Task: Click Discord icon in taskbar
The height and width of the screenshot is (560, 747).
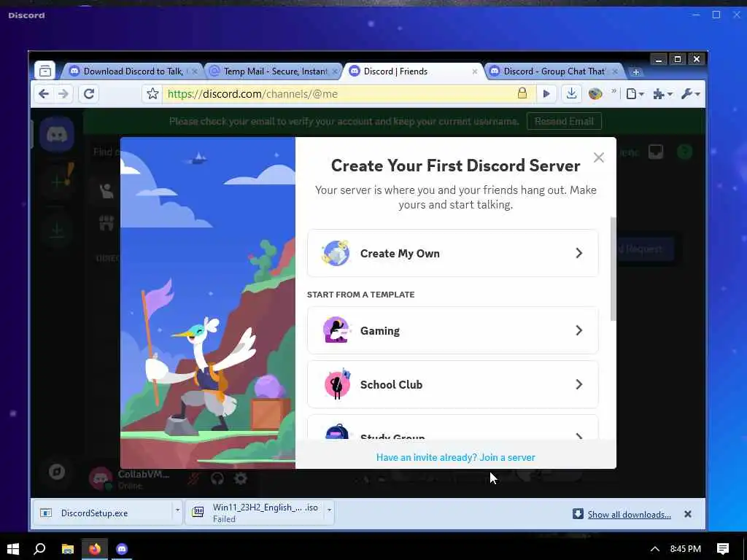Action: point(122,549)
